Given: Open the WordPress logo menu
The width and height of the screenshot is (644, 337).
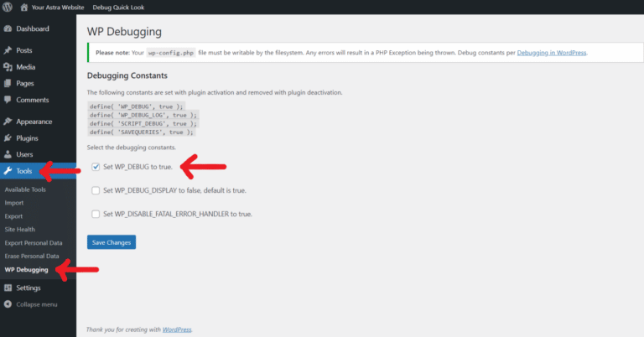Looking at the screenshot, I should click(x=8, y=7).
